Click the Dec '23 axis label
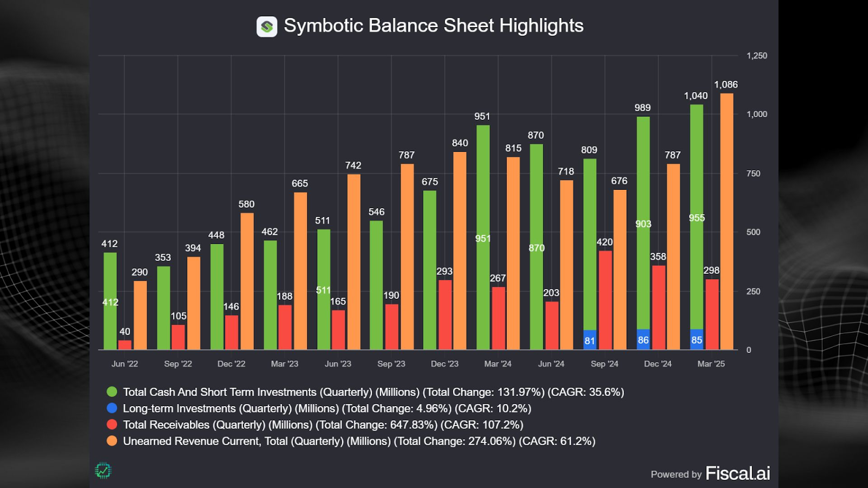The height and width of the screenshot is (488, 868). pyautogui.click(x=445, y=364)
